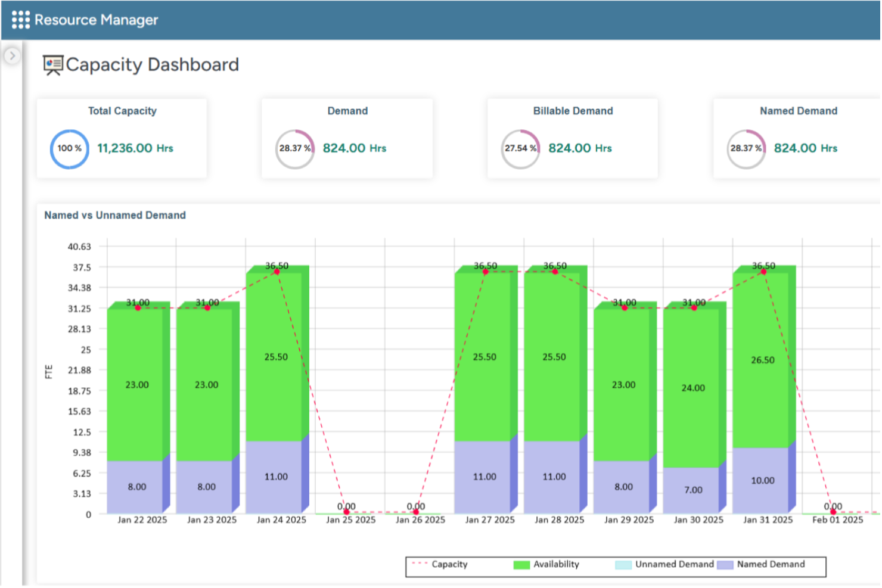Image resolution: width=882 pixels, height=588 pixels.
Task: Click the 27.54 % Billable Demand ring
Action: [520, 149]
